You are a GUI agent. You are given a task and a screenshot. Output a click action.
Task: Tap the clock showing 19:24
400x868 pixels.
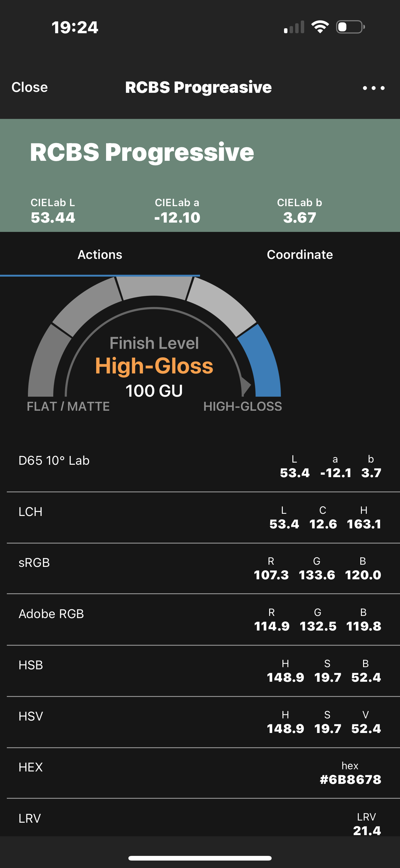(75, 27)
